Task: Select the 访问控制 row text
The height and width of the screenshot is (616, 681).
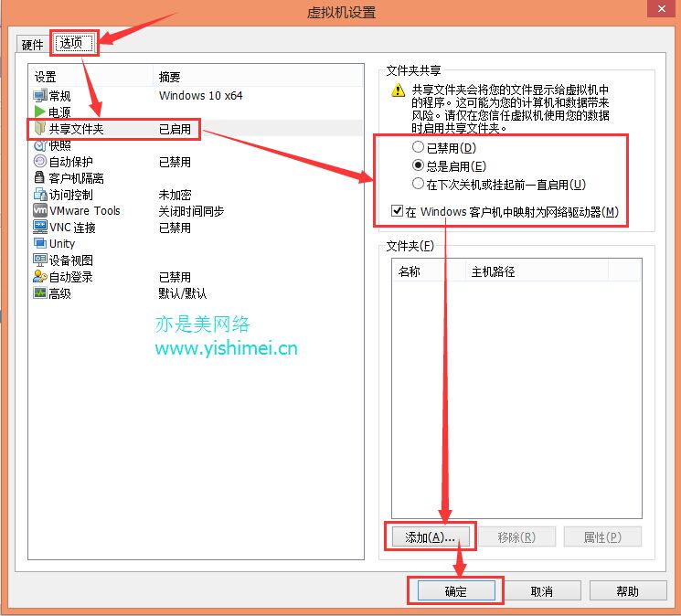Action: point(70,195)
